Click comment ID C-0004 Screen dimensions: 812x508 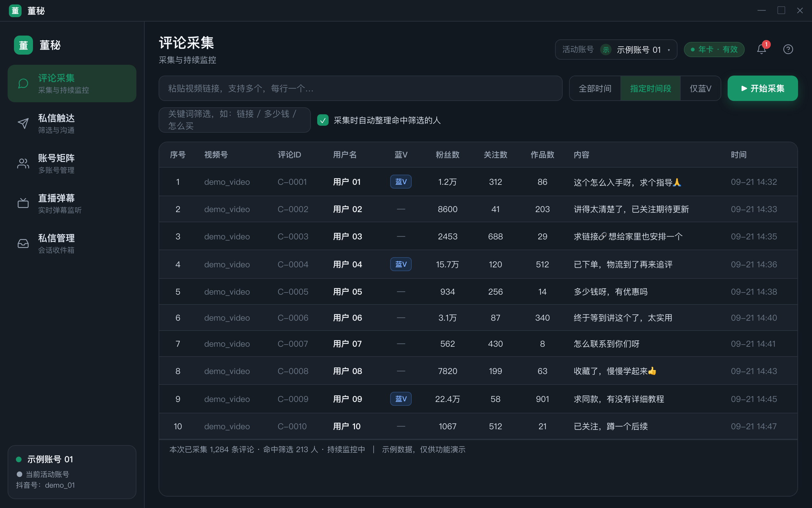(292, 264)
